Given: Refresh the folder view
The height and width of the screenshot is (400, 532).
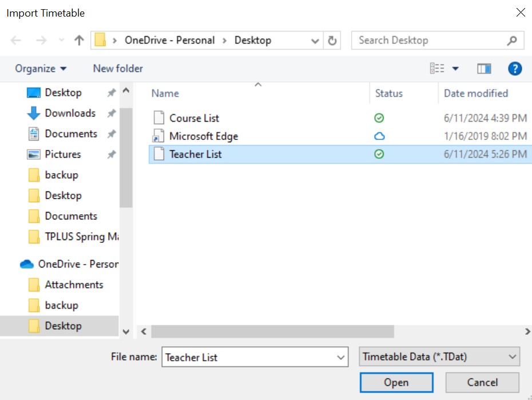Looking at the screenshot, I should coord(331,40).
